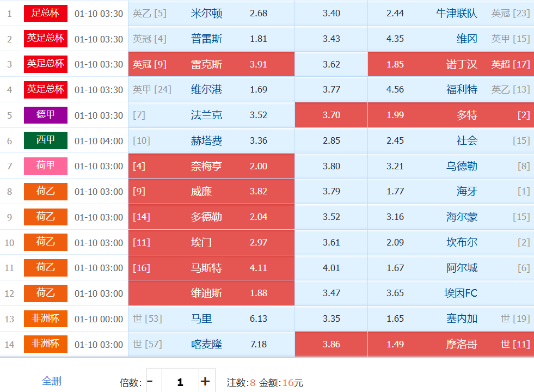Deselect draw odds 3.86 for 喀麦隆 match
This screenshot has height=392, width=534.
[331, 344]
